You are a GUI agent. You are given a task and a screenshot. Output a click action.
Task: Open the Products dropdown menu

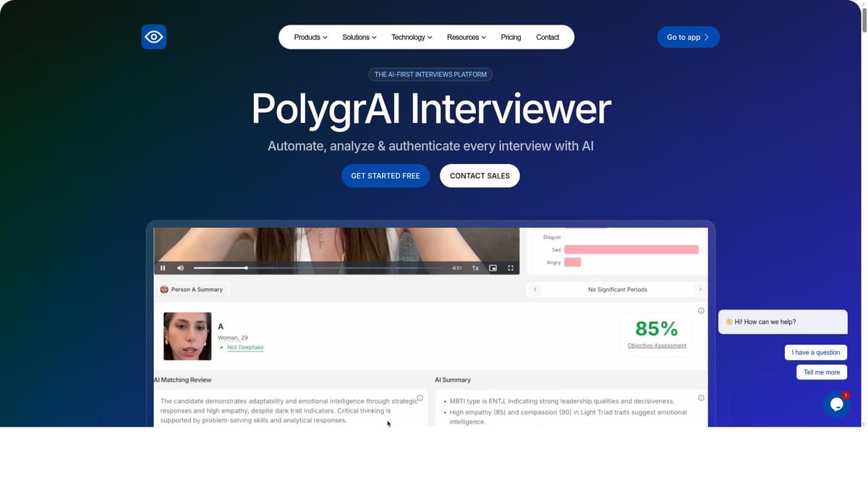pos(310,37)
